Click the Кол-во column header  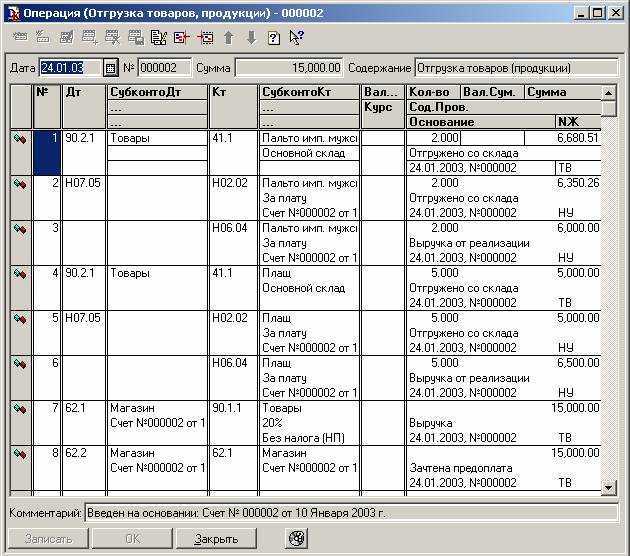click(x=433, y=92)
